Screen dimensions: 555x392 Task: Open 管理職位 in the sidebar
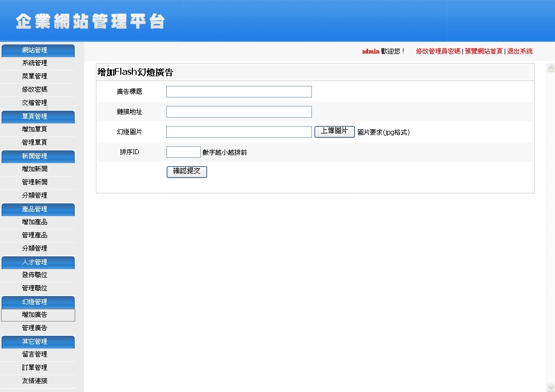(x=34, y=288)
